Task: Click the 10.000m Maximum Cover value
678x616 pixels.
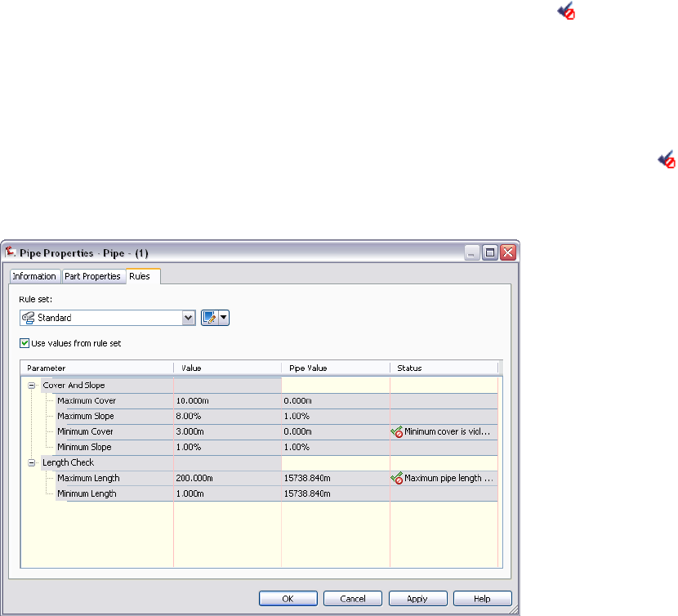Action: click(193, 400)
